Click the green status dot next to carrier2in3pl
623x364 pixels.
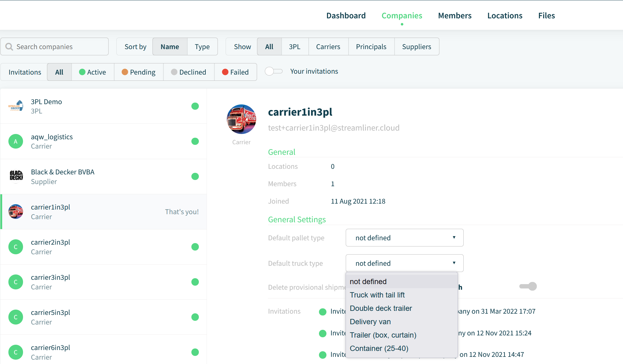coord(195,247)
